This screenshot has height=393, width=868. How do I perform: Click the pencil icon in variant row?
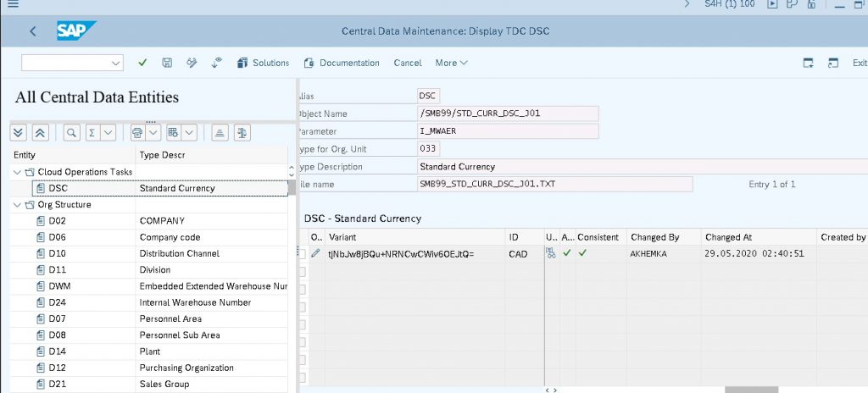tap(315, 253)
